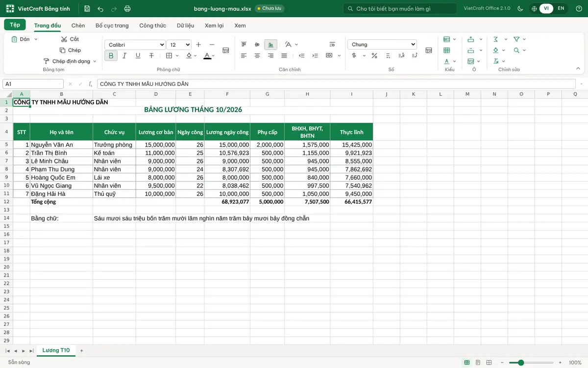Toggle bottom vertical alignment
The image size is (588, 368).
click(x=270, y=45)
